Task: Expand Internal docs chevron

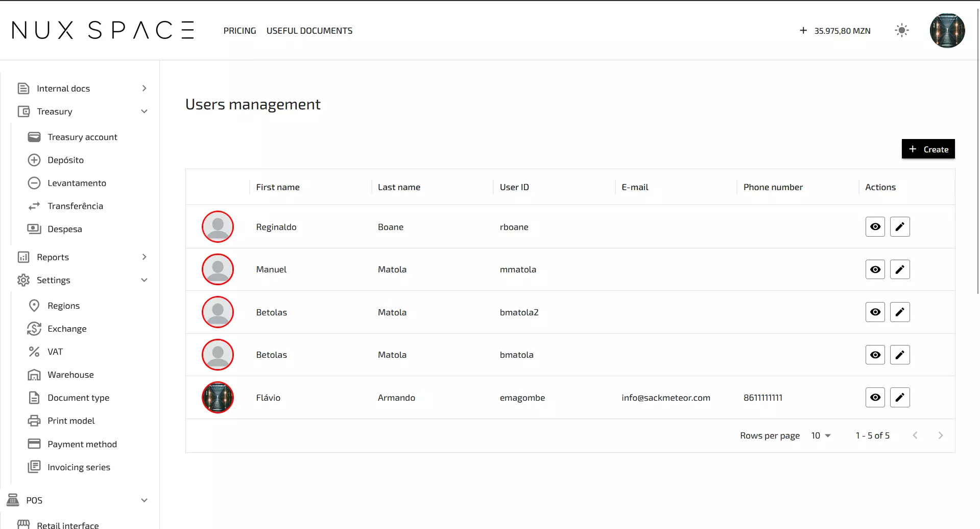Action: click(x=145, y=88)
